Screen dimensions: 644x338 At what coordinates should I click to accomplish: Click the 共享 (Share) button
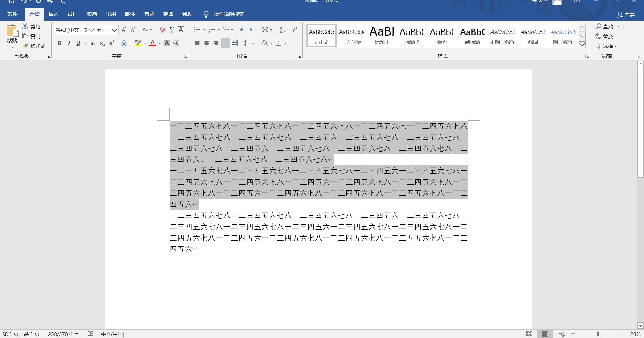click(626, 14)
